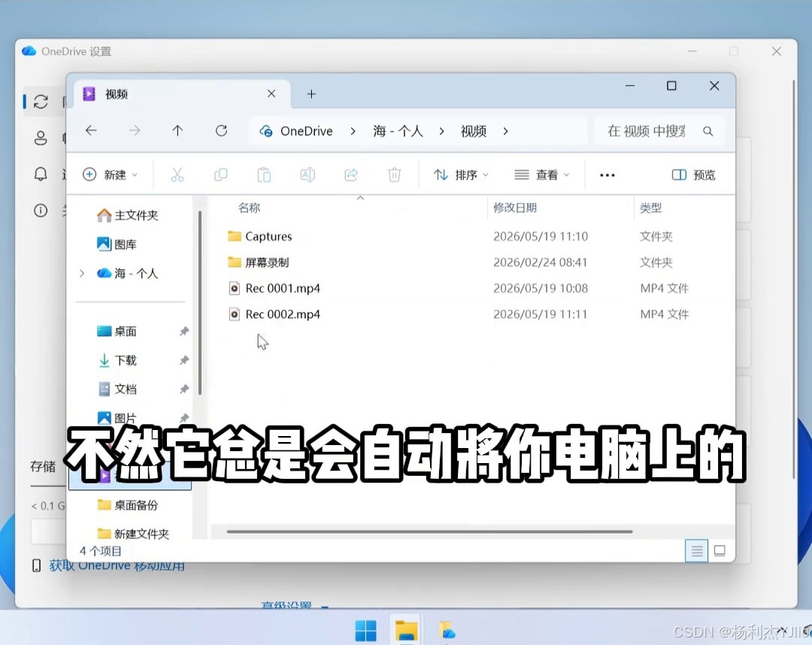Open Account icon in OneDrive settings sidebar

click(41, 138)
